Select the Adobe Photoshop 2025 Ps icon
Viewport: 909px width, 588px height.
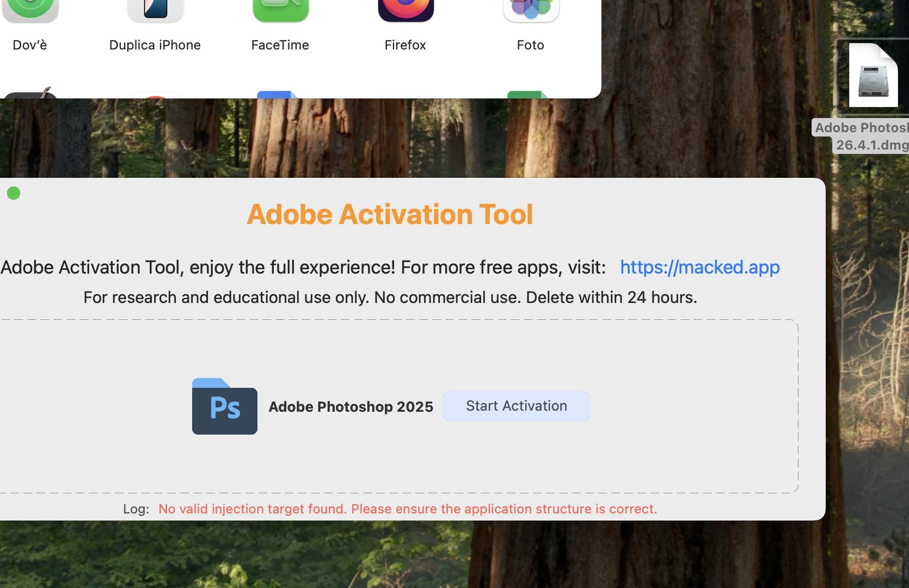pyautogui.click(x=225, y=406)
